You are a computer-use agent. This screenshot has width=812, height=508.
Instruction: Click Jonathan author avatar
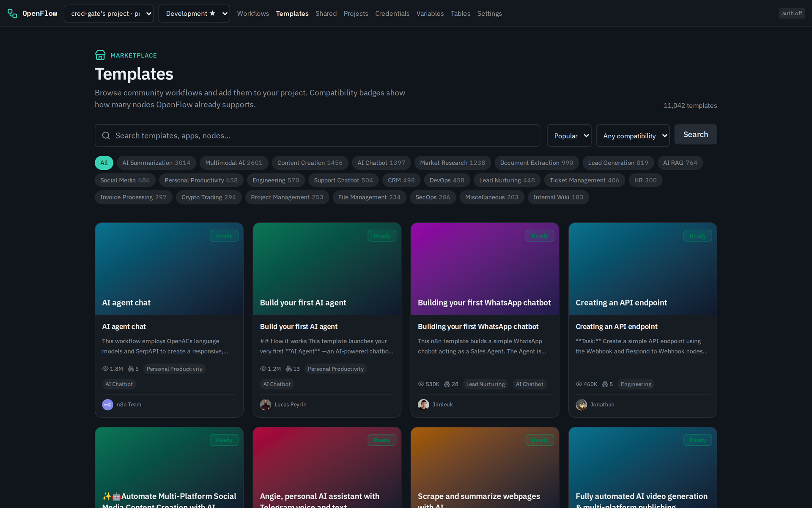coord(581,405)
